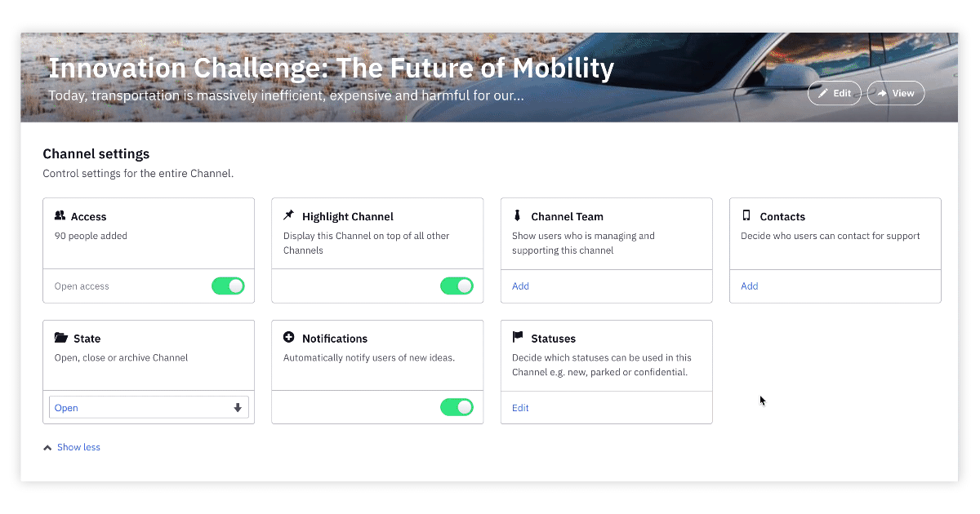
Task: Click the Notifications plus-circle icon
Action: (x=288, y=338)
